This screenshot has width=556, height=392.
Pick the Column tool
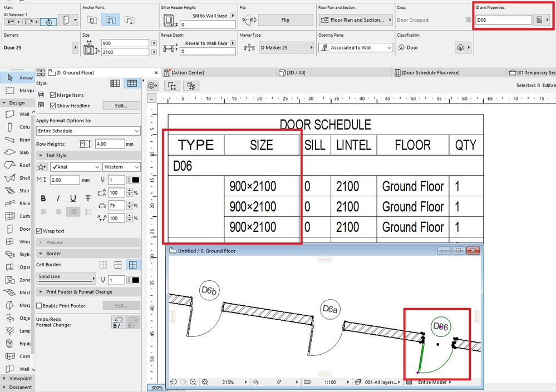pos(17,127)
